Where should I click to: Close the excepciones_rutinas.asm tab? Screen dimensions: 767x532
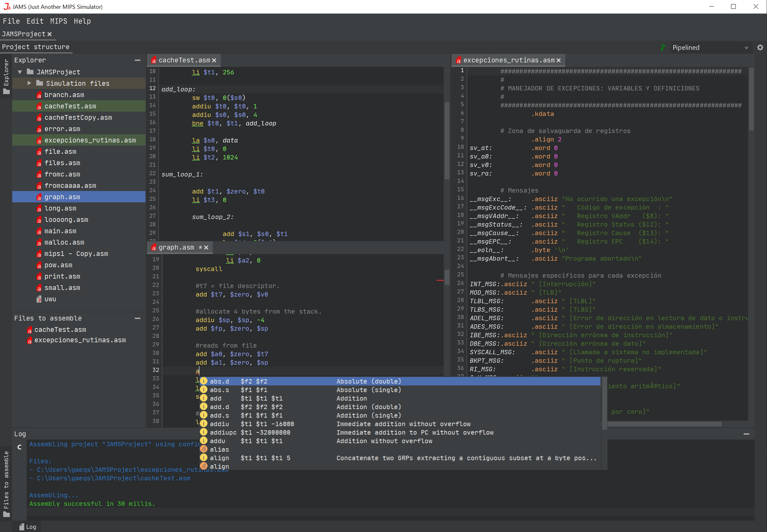point(558,60)
